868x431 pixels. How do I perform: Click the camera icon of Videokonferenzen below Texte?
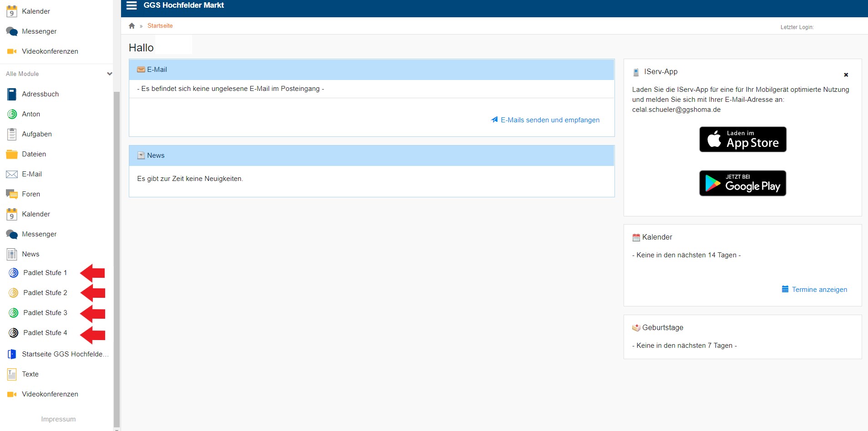[x=12, y=394]
